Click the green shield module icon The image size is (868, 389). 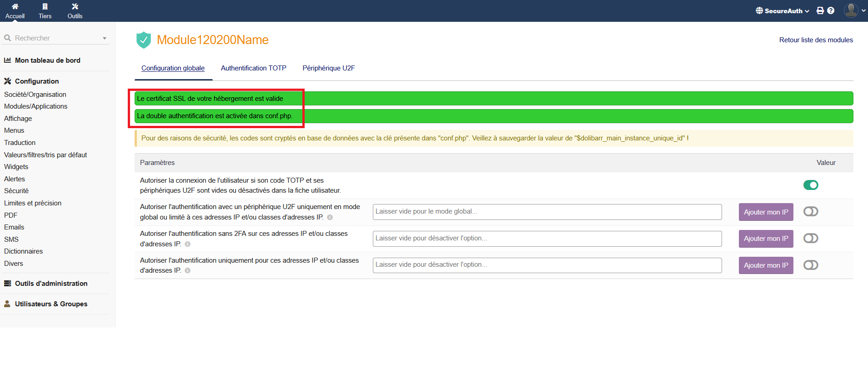coord(144,40)
